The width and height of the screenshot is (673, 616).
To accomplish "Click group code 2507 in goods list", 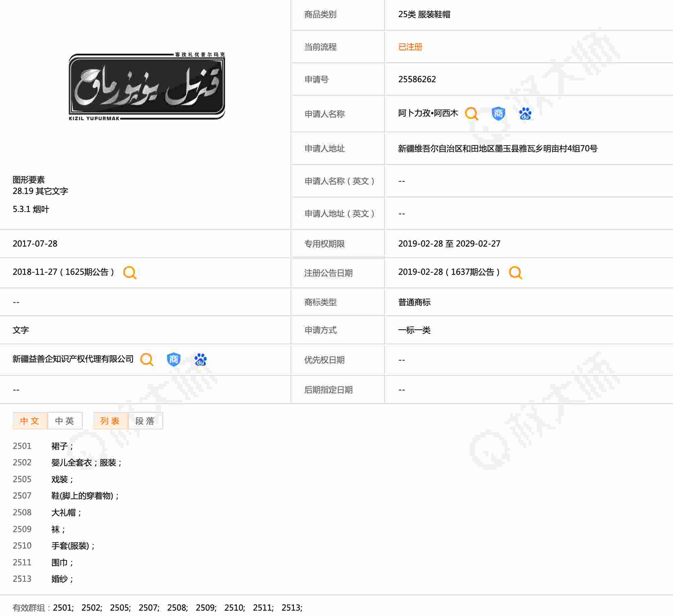I will pos(22,496).
